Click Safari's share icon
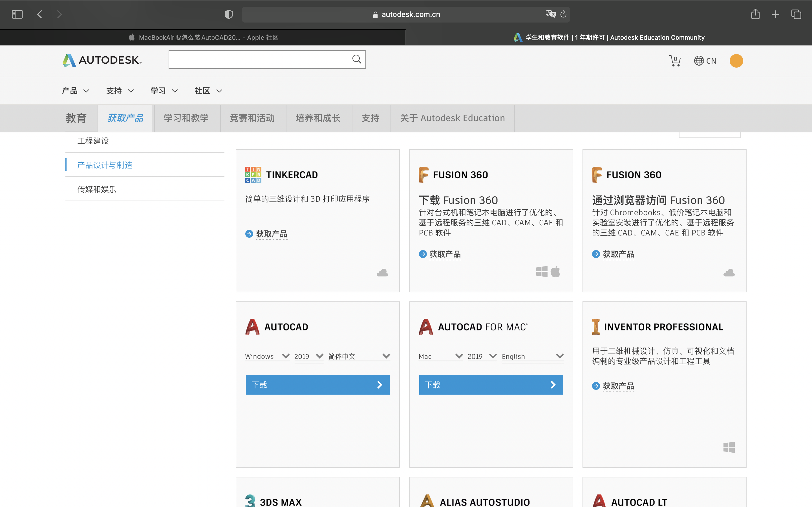This screenshot has height=507, width=812. pos(755,14)
